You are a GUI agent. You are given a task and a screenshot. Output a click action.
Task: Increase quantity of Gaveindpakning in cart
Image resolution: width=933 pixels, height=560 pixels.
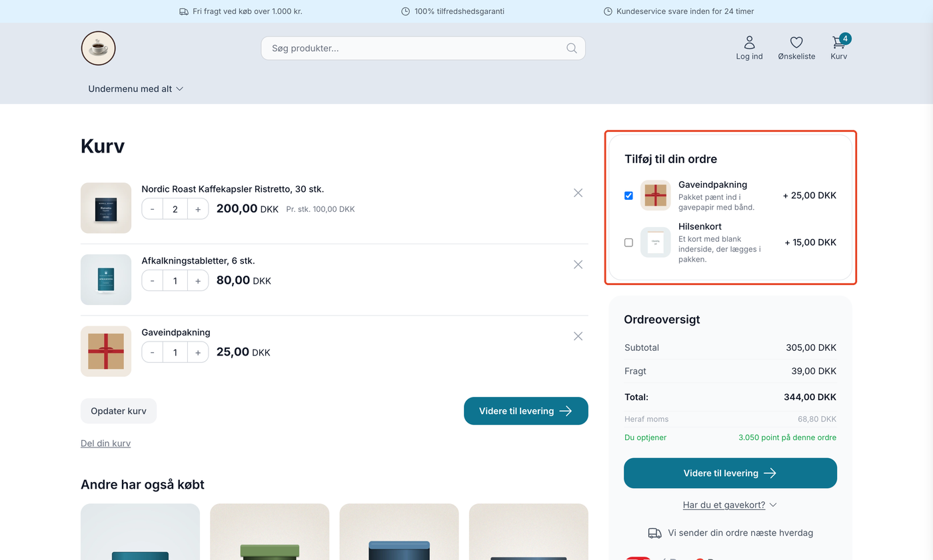[198, 352]
